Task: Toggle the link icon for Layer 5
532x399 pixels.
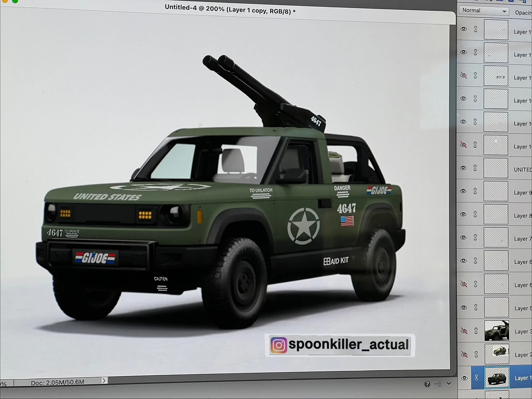Action: (476, 307)
